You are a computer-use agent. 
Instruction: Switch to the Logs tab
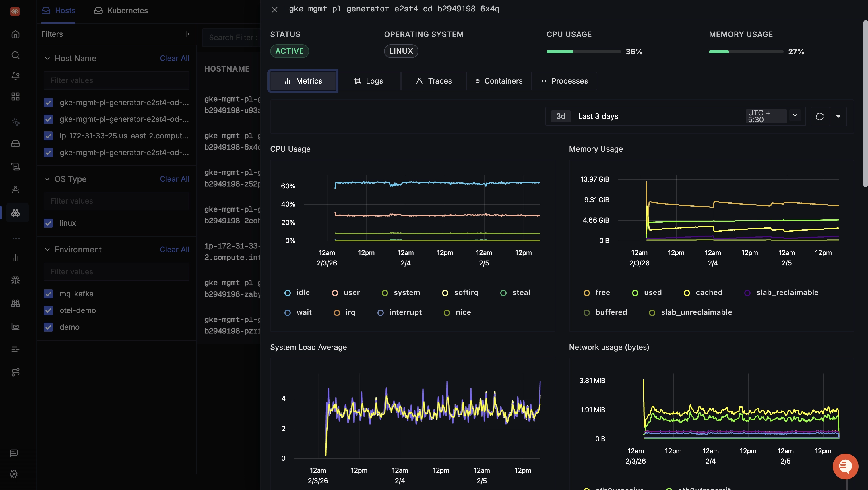[369, 81]
